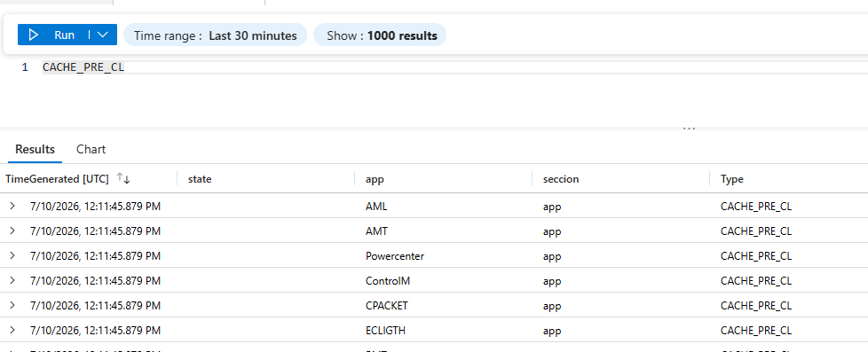
Task: Select the app column header
Action: click(375, 179)
